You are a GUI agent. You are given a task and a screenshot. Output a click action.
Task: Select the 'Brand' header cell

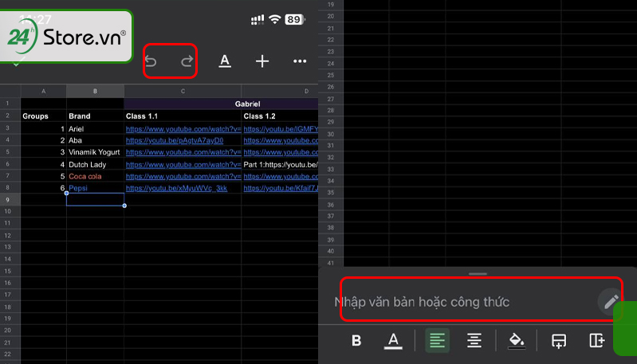point(95,116)
